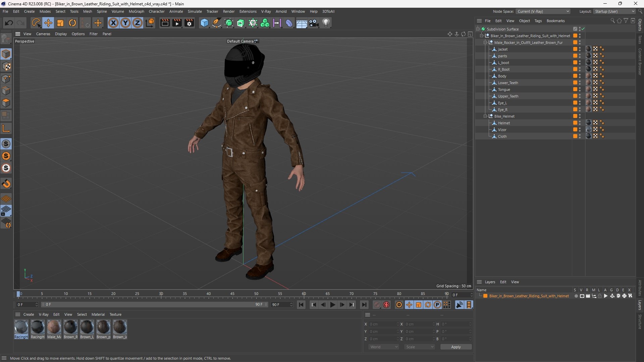Add a Camera object
The height and width of the screenshot is (362, 644).
pyautogui.click(x=314, y=23)
